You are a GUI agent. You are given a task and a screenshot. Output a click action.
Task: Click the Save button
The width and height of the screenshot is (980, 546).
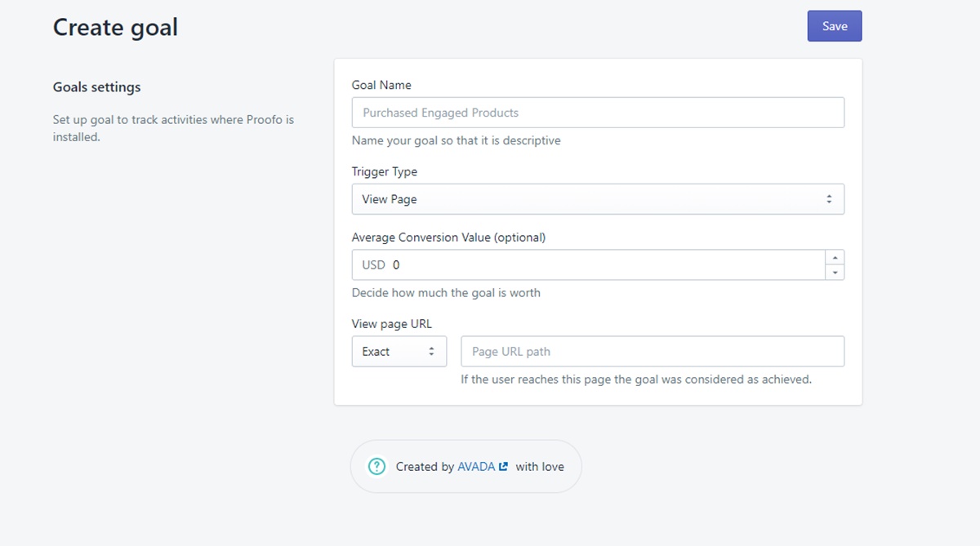(x=834, y=26)
